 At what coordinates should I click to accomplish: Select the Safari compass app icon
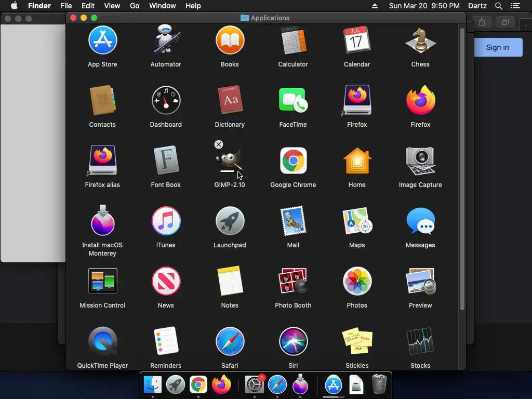230,341
